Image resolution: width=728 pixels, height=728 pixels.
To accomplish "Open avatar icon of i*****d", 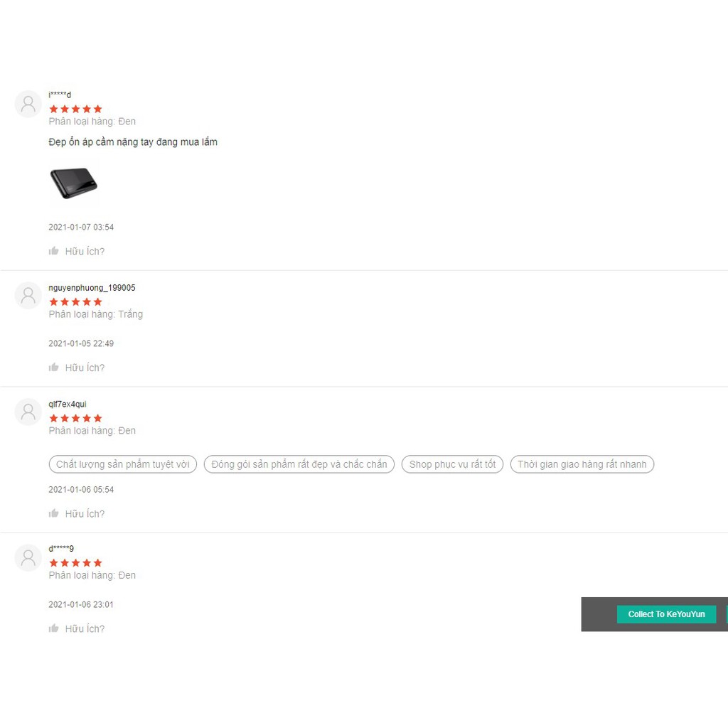I will pyautogui.click(x=28, y=104).
